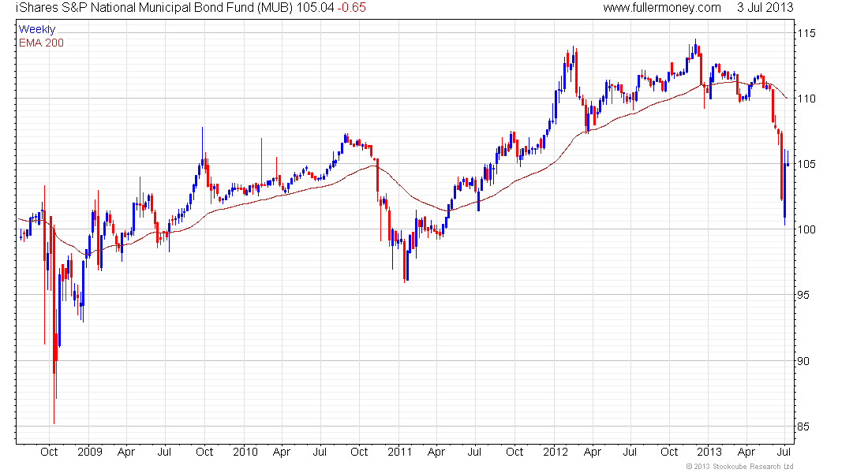Click the 100 price axis label
Viewport: 868px width, 473px height.
(806, 229)
